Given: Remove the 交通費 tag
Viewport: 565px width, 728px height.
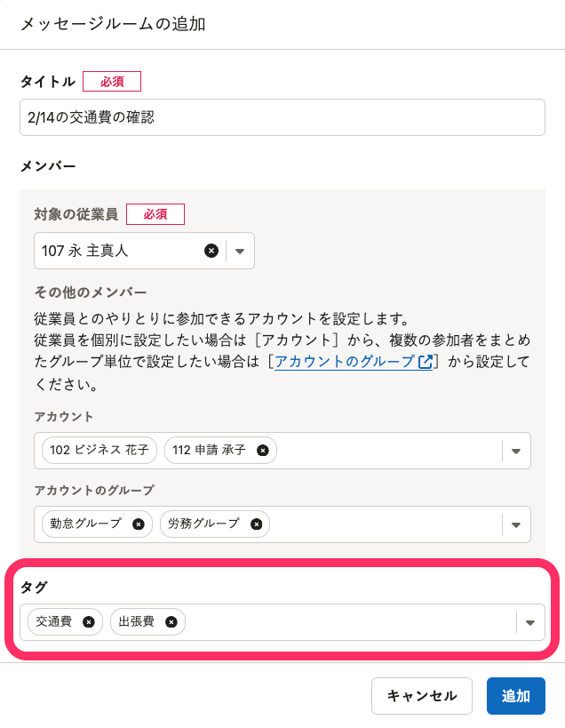Looking at the screenshot, I should [88, 622].
